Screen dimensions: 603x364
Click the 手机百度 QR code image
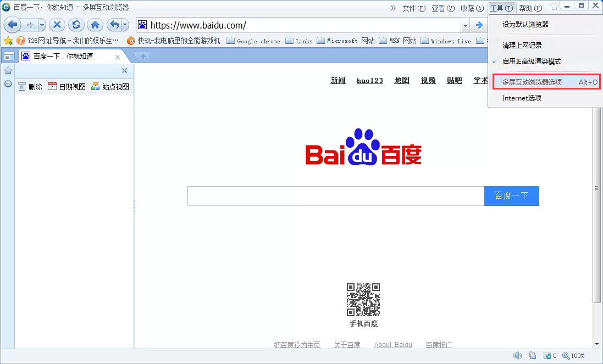click(x=363, y=300)
